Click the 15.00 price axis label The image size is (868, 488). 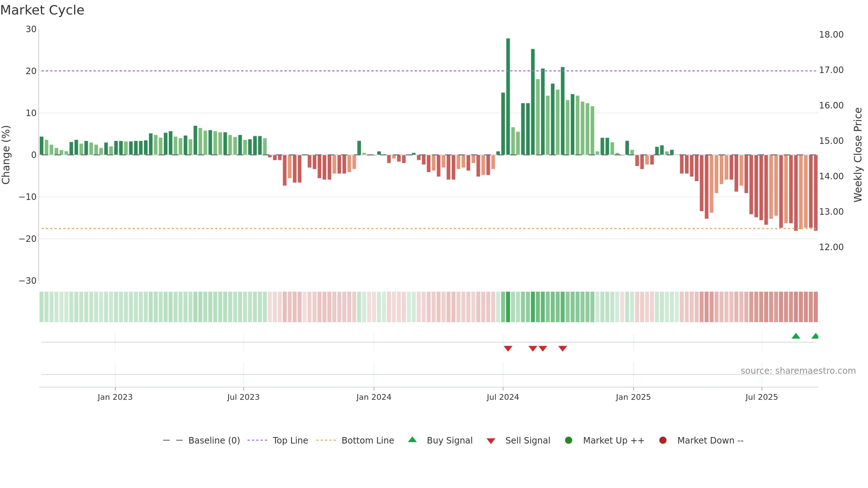tap(831, 141)
